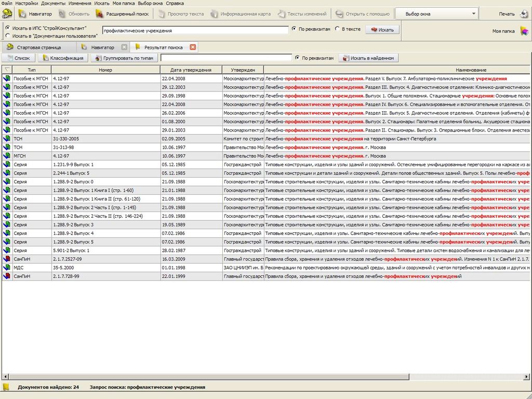Click the scroll-left arrow of horizontal scrollbar
Screen dimensions: 532x399
(5, 377)
